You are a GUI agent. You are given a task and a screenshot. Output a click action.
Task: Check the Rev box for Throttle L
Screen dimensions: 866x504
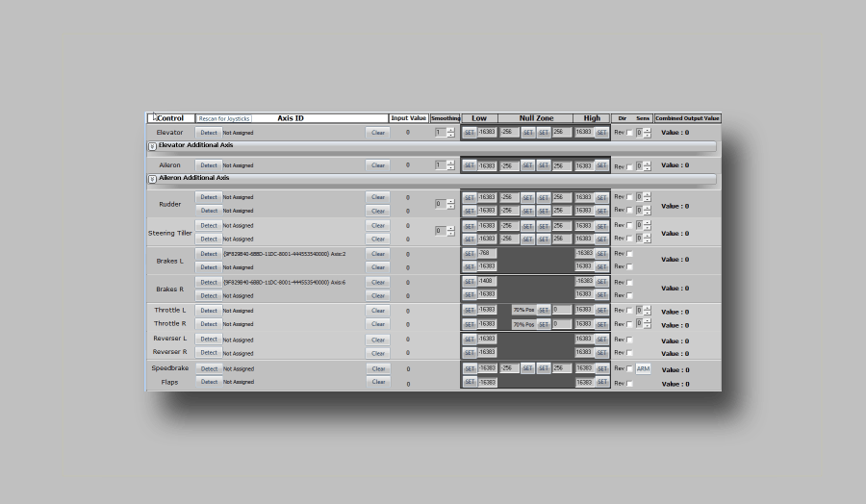click(630, 311)
